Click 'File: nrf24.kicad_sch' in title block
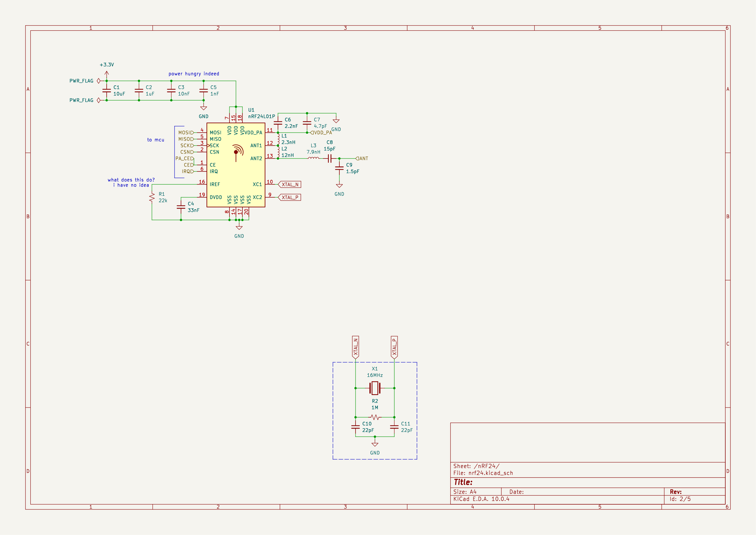The width and height of the screenshot is (756, 535). coord(483,473)
